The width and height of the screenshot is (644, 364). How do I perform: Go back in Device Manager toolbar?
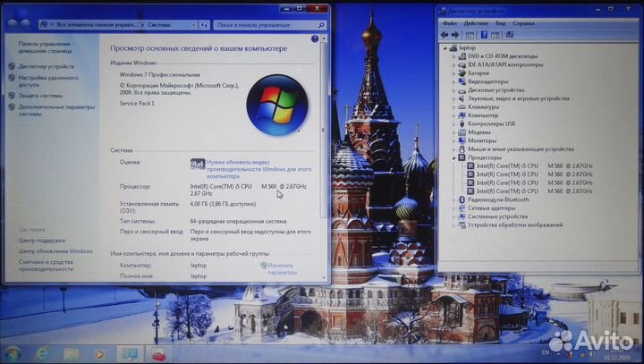pos(444,35)
